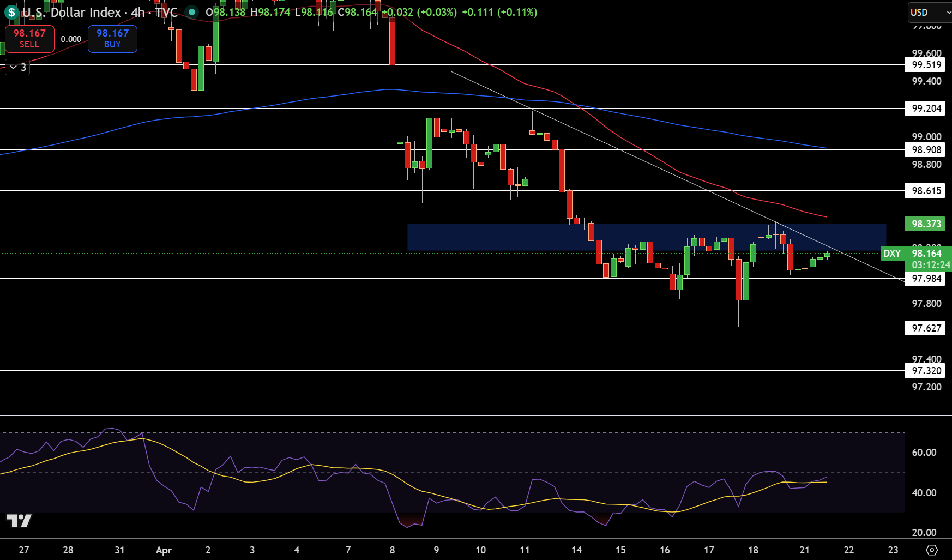Select the 99.204 horizontal line price label
This screenshot has height=560, width=952.
tap(926, 109)
